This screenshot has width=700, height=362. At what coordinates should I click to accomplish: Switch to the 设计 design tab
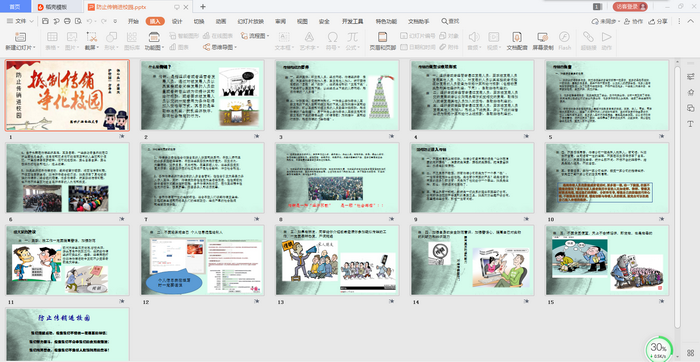177,21
